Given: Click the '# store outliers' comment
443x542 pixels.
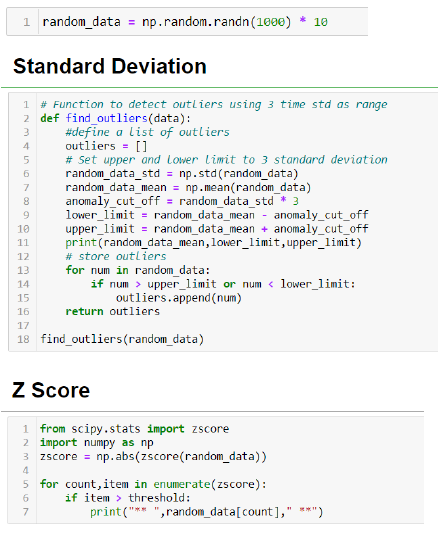Looking at the screenshot, I should coord(116,256).
